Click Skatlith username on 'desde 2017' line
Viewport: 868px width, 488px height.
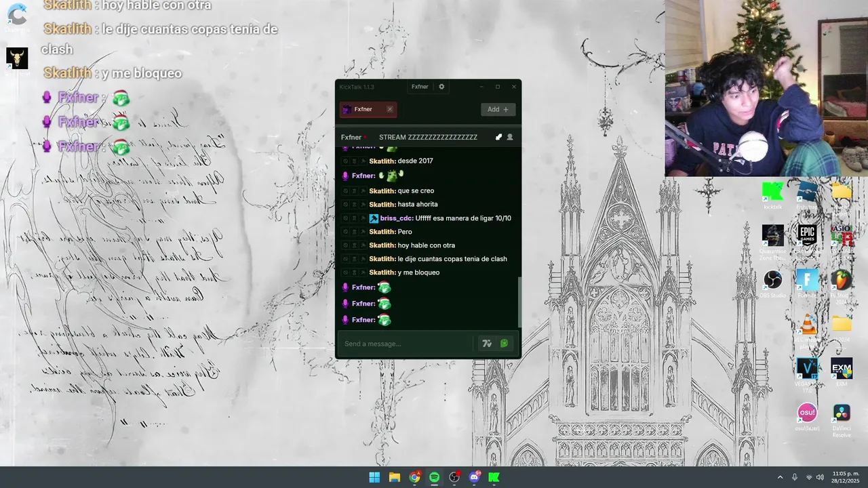pos(382,161)
